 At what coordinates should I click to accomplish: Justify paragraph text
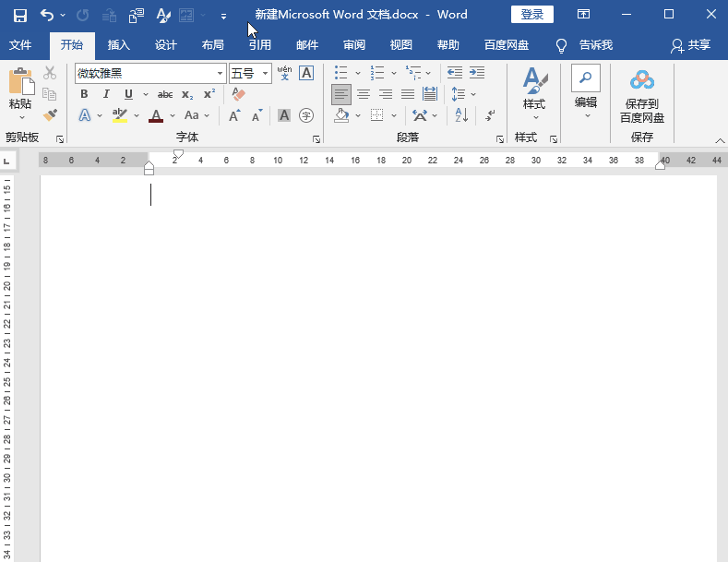point(408,94)
